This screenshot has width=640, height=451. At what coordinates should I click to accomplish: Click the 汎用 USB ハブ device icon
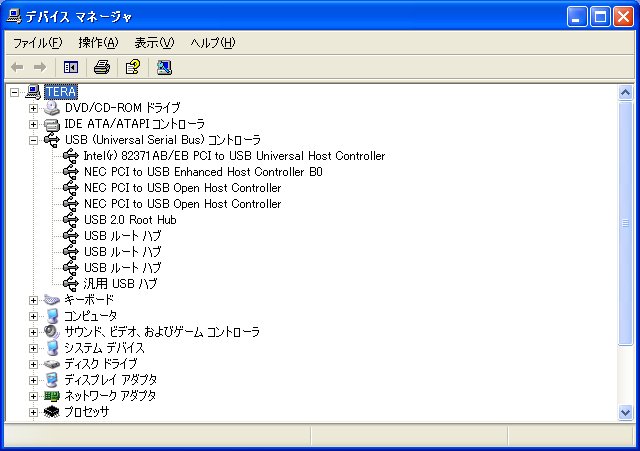[x=71, y=284]
